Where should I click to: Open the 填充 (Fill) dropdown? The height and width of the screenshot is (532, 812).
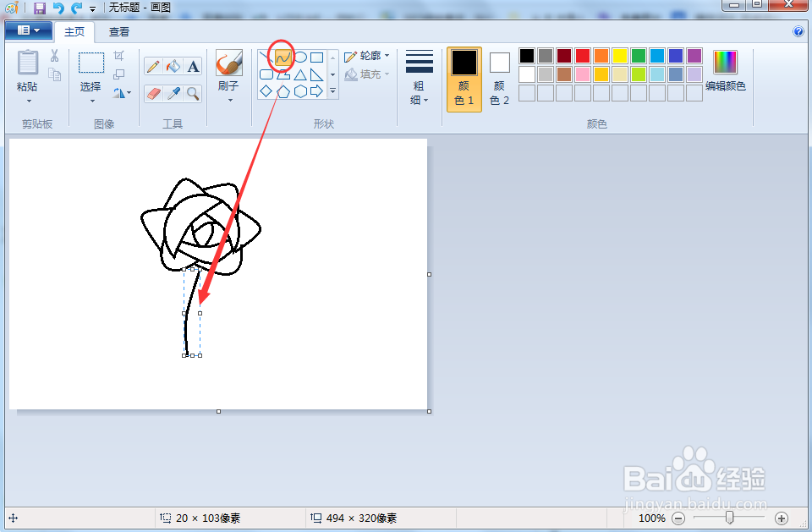point(367,74)
